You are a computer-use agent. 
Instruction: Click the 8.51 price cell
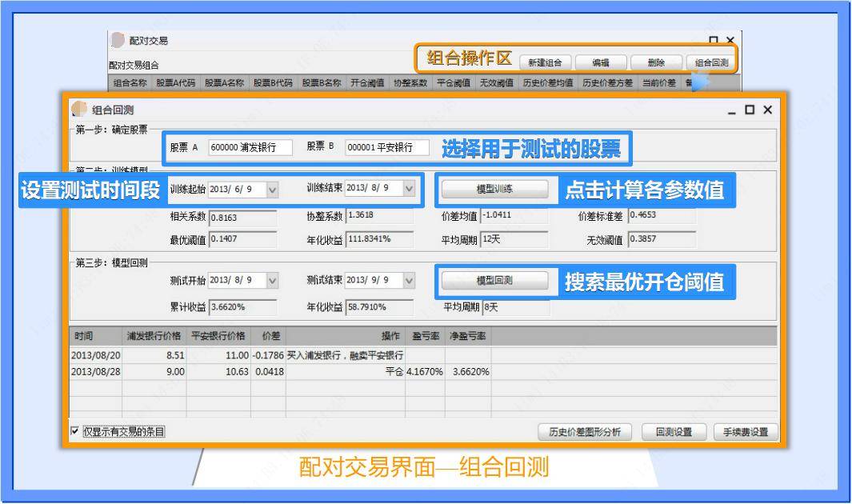(154, 356)
